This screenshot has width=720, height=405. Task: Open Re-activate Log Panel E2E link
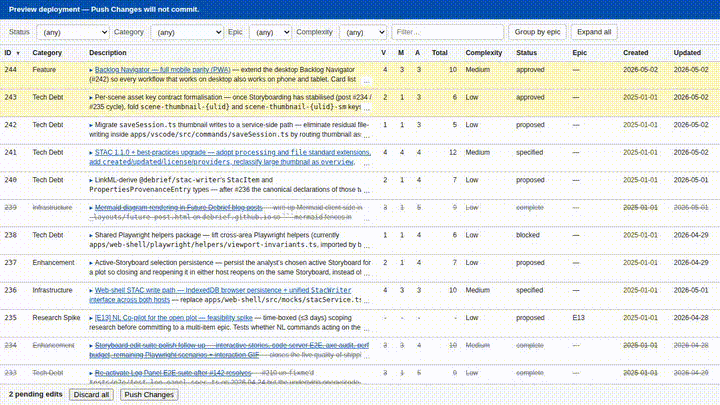(173, 373)
